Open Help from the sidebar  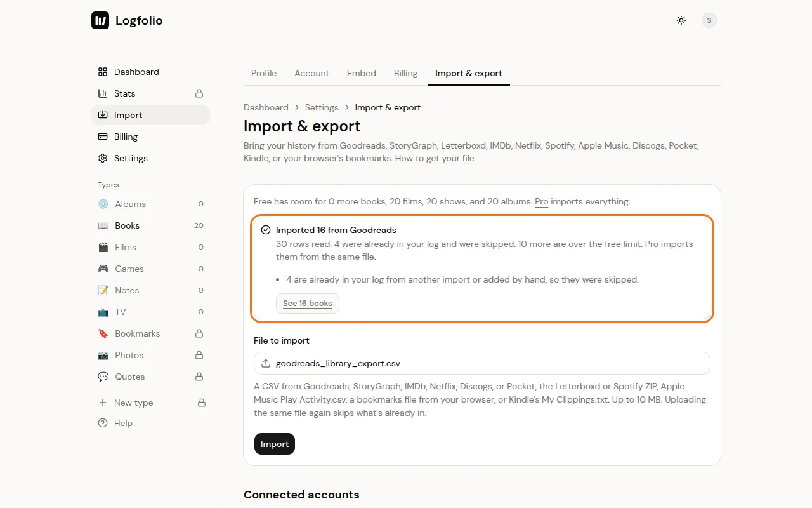pos(150,423)
